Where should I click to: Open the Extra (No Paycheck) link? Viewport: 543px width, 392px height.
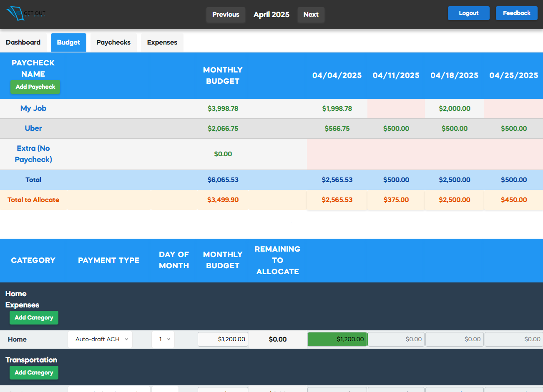point(33,154)
